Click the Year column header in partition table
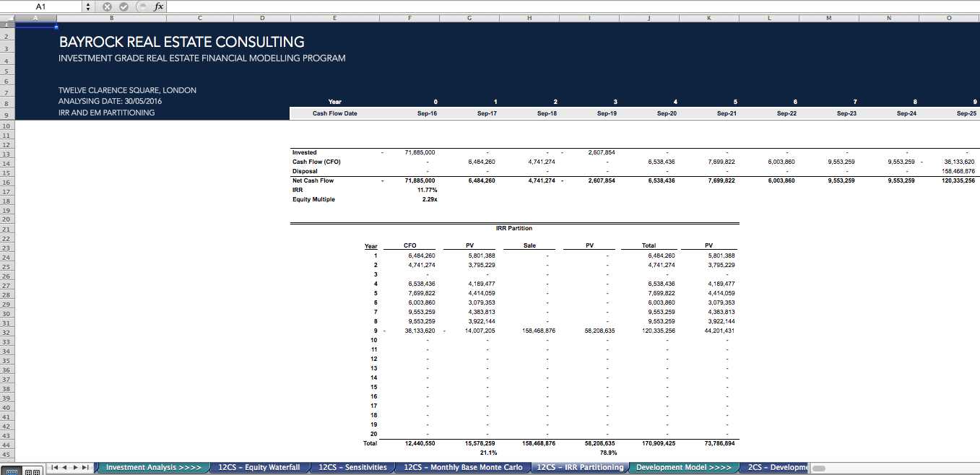The image size is (980, 475). pos(370,247)
